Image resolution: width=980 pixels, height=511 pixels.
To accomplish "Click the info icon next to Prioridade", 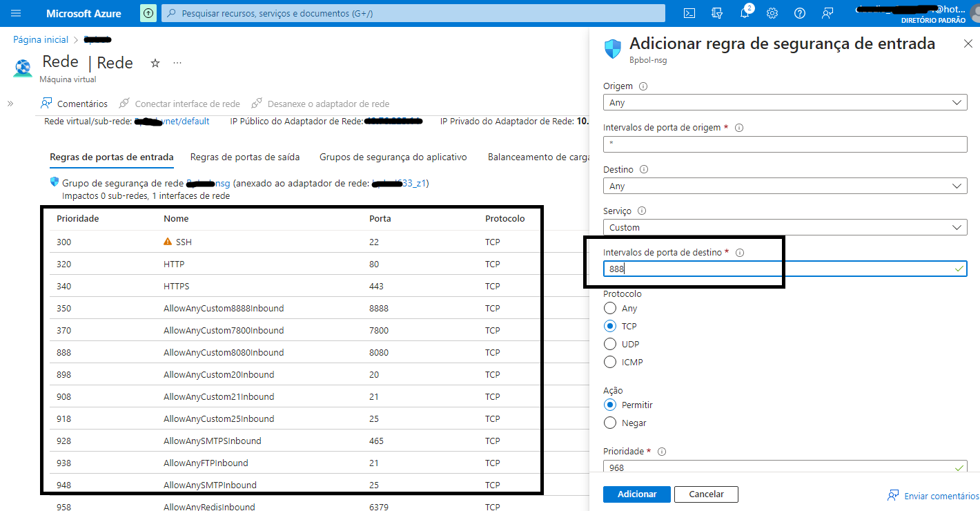I will pos(661,452).
